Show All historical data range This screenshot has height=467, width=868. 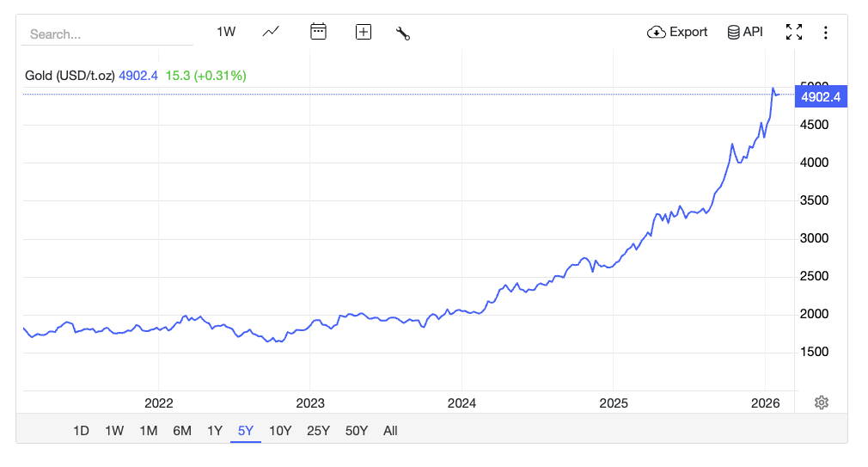pos(390,431)
